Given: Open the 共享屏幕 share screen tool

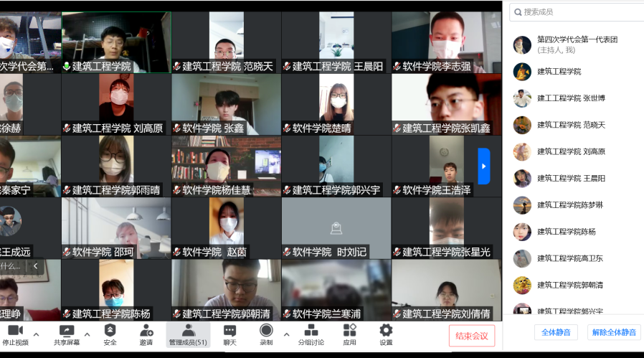Looking at the screenshot, I should click(67, 331).
